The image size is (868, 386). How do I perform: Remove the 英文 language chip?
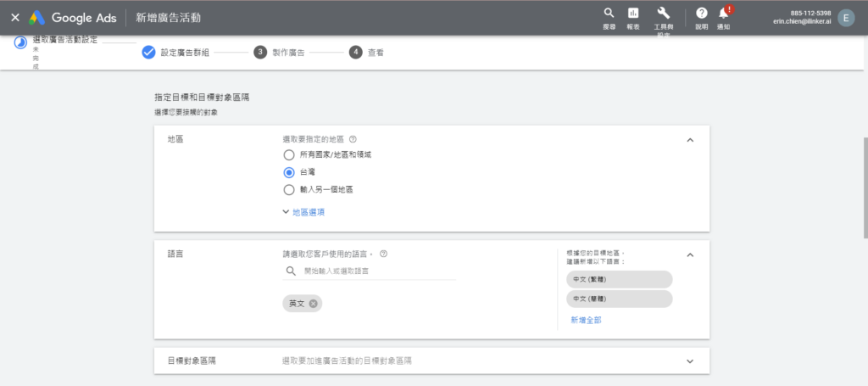pyautogui.click(x=314, y=304)
